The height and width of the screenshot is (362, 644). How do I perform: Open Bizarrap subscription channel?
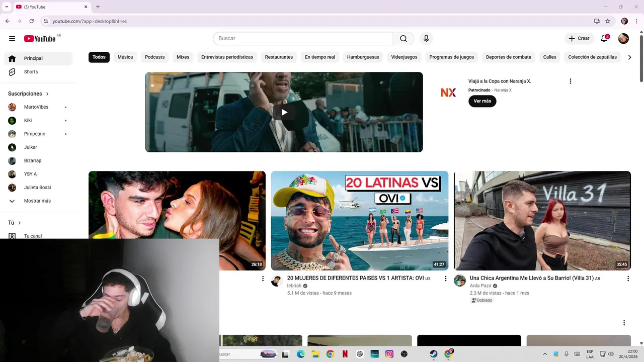click(x=38, y=160)
